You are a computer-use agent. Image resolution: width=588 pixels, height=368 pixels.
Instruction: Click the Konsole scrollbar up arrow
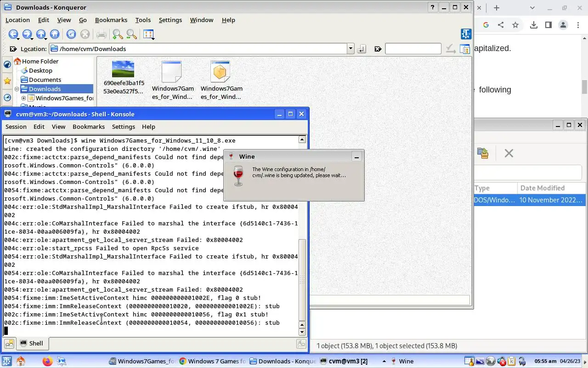302,139
